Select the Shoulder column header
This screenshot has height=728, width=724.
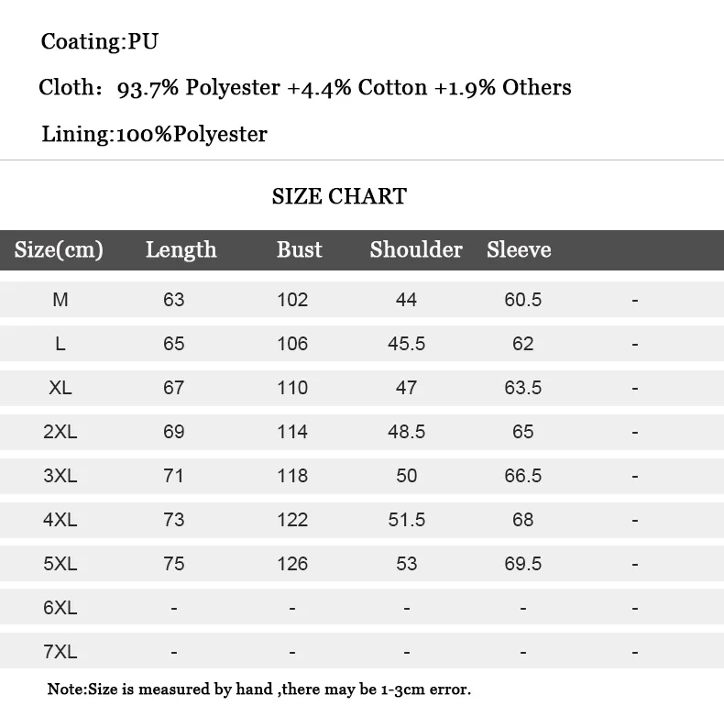tap(416, 249)
